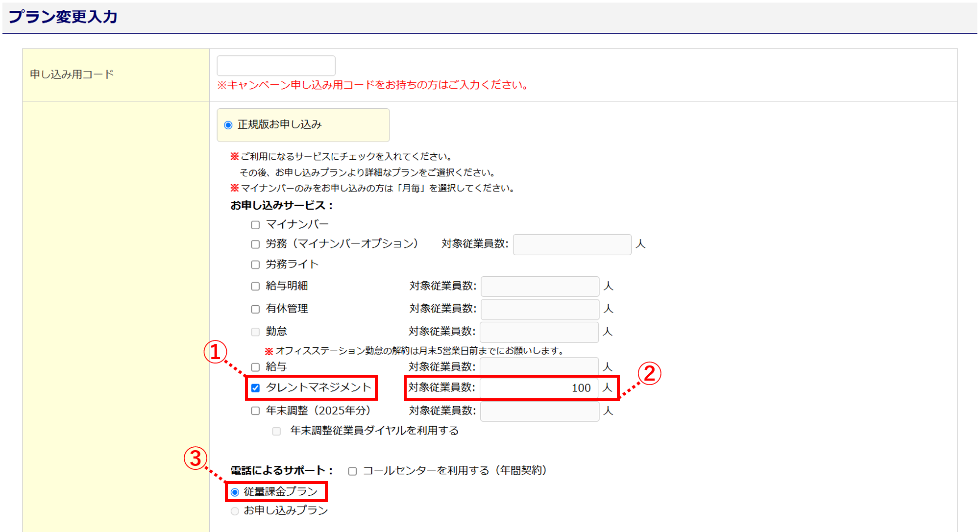Click the 申し込み用コード input field
Viewport: 980px width, 532px height.
click(x=276, y=66)
